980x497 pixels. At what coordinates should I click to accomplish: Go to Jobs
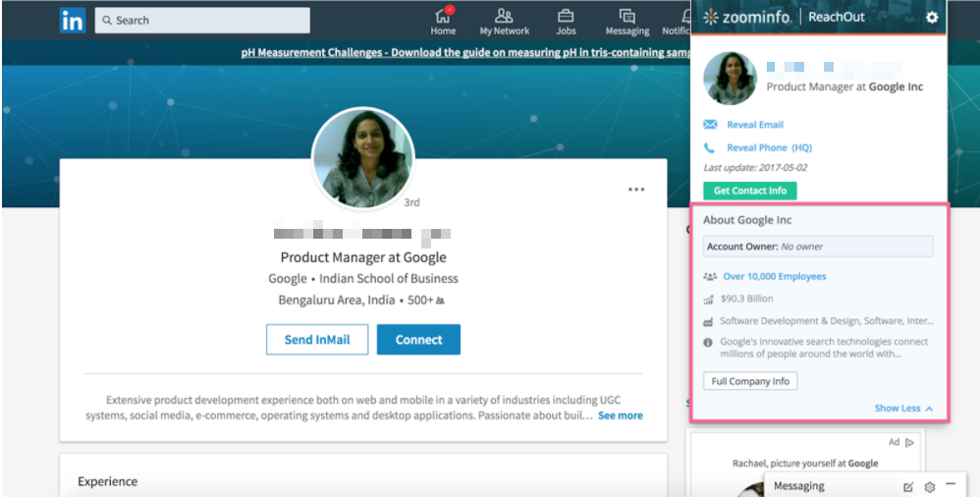tap(566, 21)
